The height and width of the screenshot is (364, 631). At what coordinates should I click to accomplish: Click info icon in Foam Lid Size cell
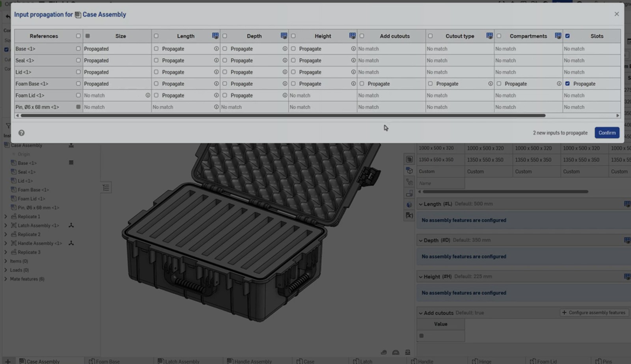147,95
